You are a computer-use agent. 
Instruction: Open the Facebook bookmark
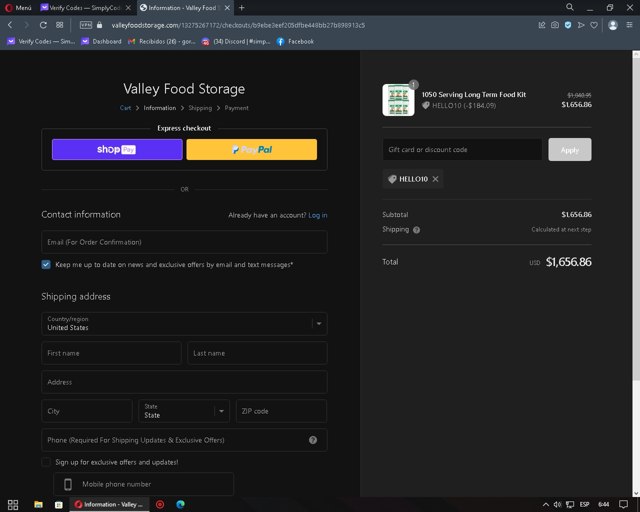(295, 41)
